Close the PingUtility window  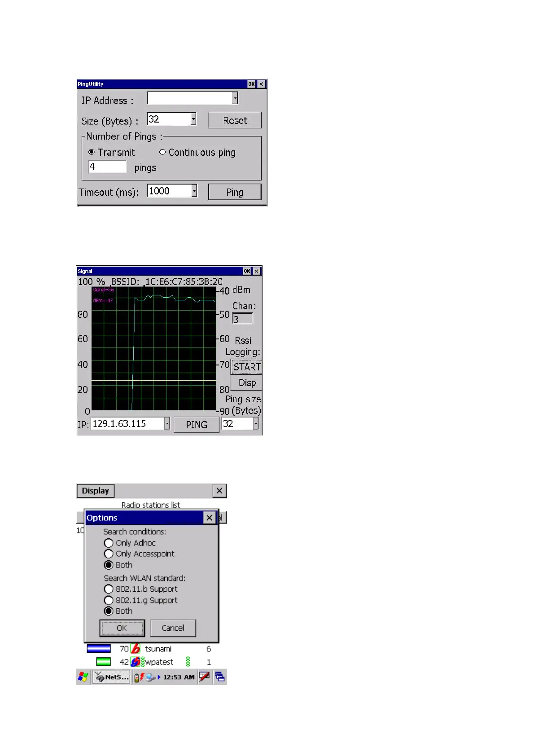[261, 84]
